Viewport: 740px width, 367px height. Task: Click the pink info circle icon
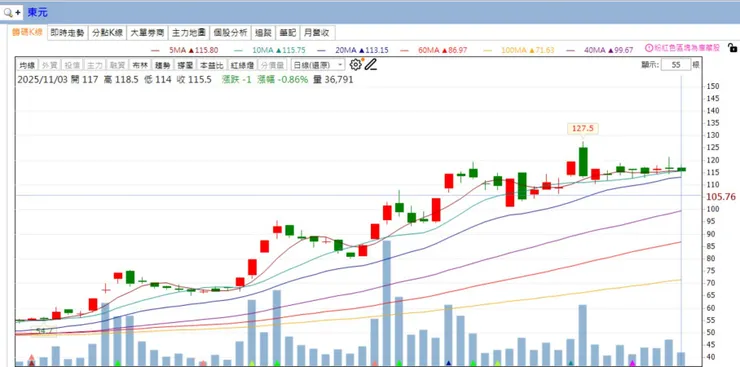pyautogui.click(x=649, y=48)
